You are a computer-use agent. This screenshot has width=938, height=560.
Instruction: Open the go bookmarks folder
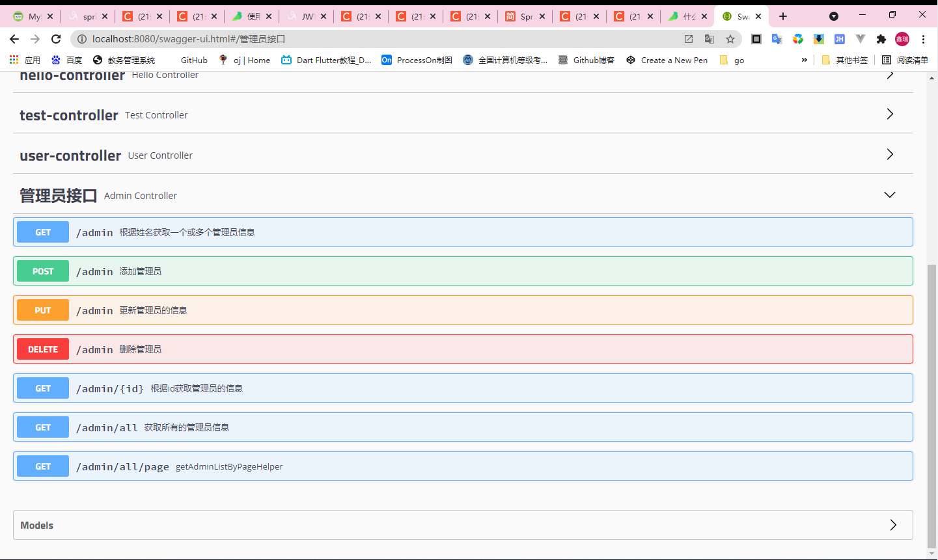[x=732, y=60]
